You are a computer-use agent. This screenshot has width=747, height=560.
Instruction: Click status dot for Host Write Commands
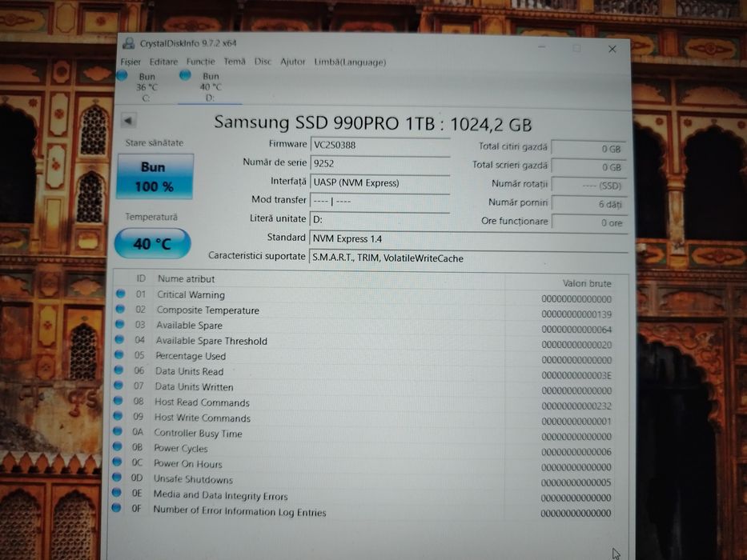tap(118, 416)
